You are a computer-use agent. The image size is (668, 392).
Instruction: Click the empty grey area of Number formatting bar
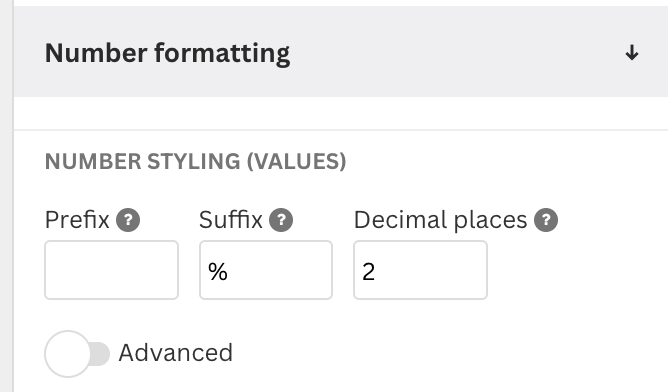point(456,52)
